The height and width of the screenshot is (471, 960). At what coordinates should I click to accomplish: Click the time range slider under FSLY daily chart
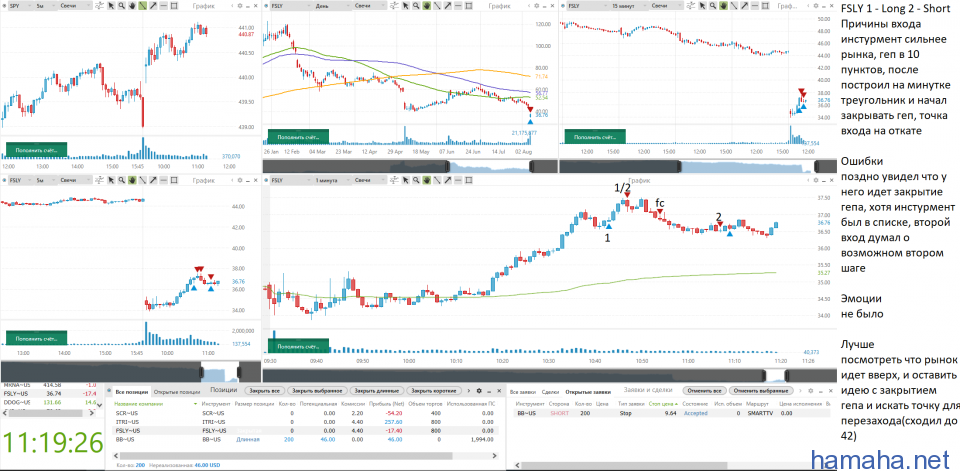[x=410, y=167]
